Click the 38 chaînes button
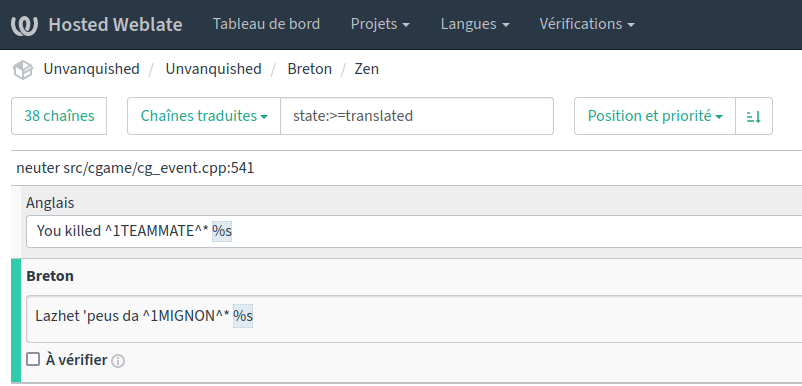The width and height of the screenshot is (802, 386). tap(59, 116)
